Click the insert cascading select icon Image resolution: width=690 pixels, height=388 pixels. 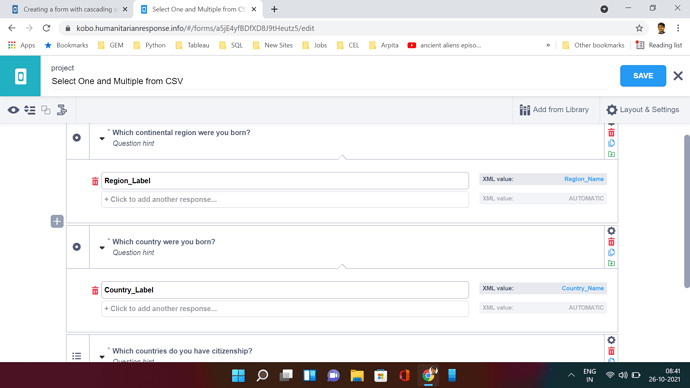pyautogui.click(x=62, y=110)
